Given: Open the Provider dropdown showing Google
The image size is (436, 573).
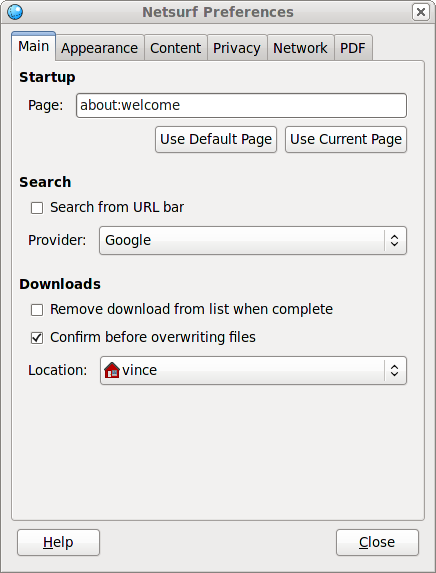Looking at the screenshot, I should pyautogui.click(x=253, y=240).
